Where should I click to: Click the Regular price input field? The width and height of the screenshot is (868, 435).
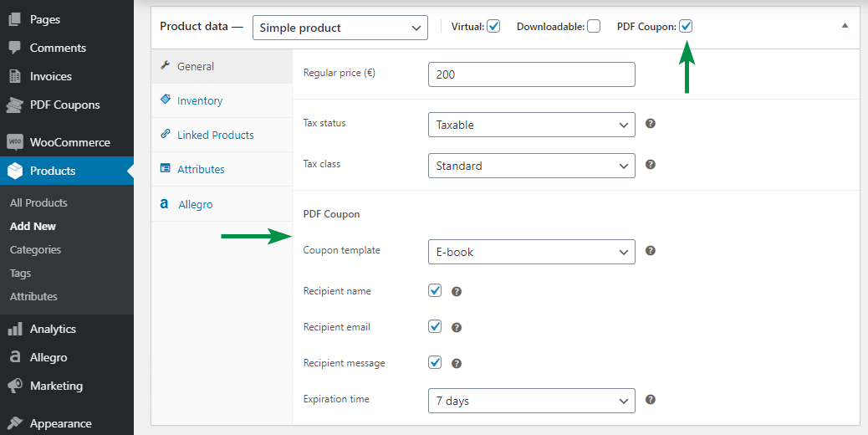coord(531,74)
